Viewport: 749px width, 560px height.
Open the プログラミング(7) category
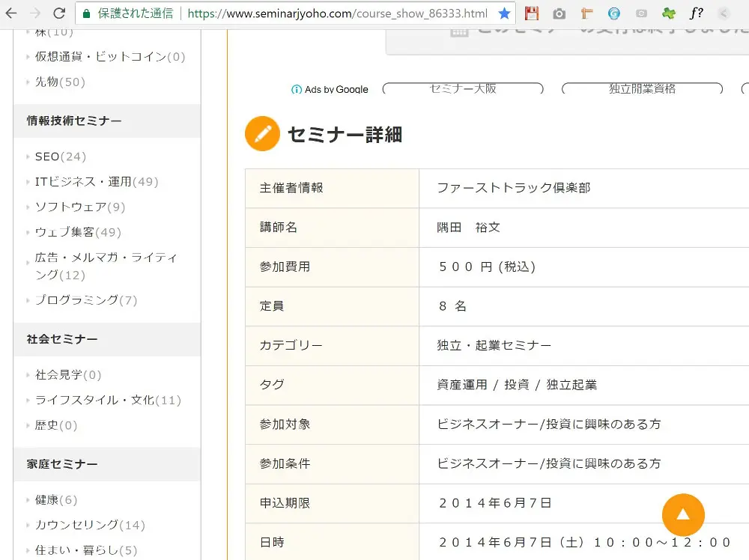pyautogui.click(x=85, y=300)
